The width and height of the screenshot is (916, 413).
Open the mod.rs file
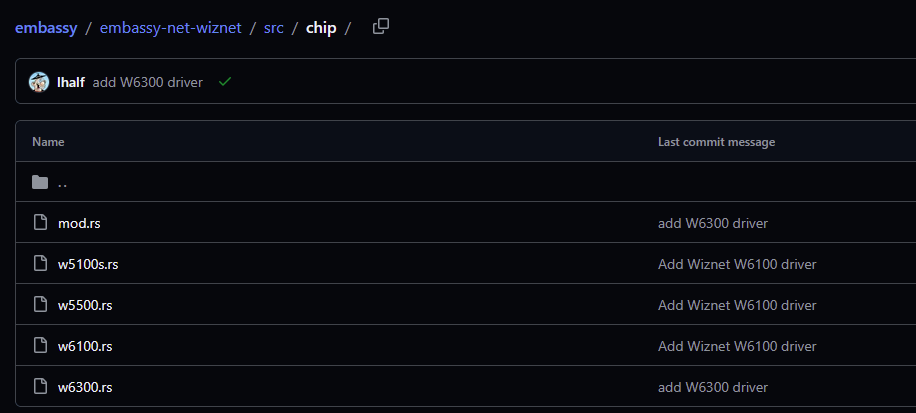(79, 223)
